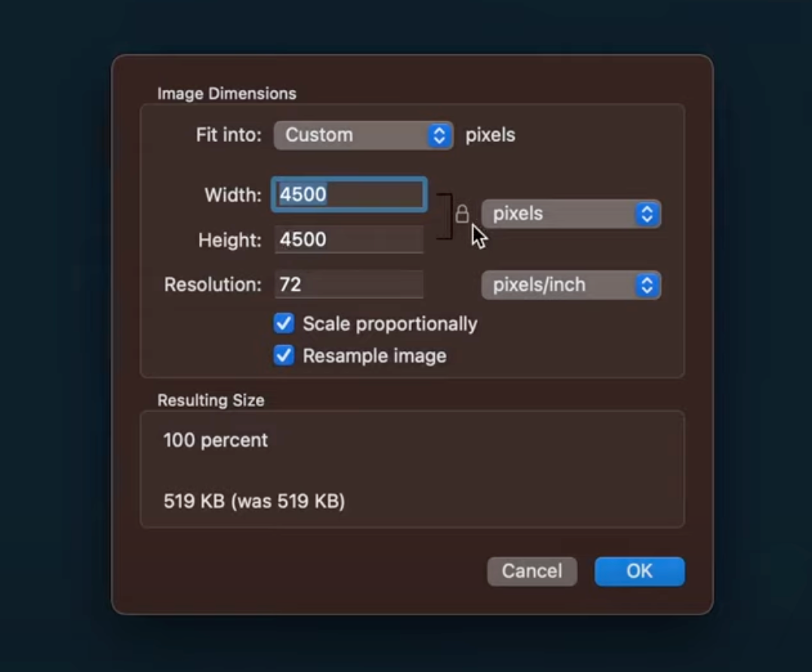Cancel the image resize dialog

(531, 572)
